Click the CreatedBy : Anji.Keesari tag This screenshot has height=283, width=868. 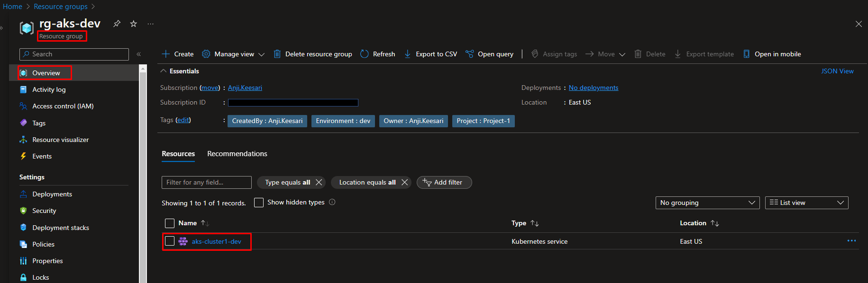267,121
